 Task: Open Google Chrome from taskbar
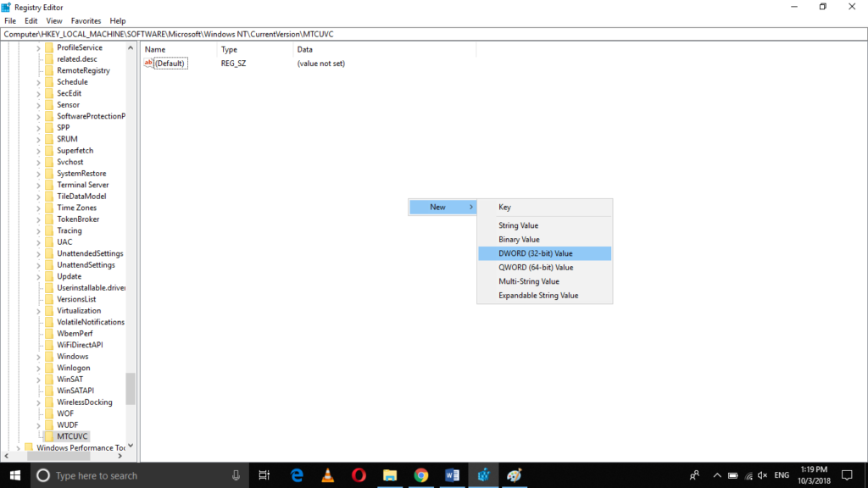[x=421, y=475]
